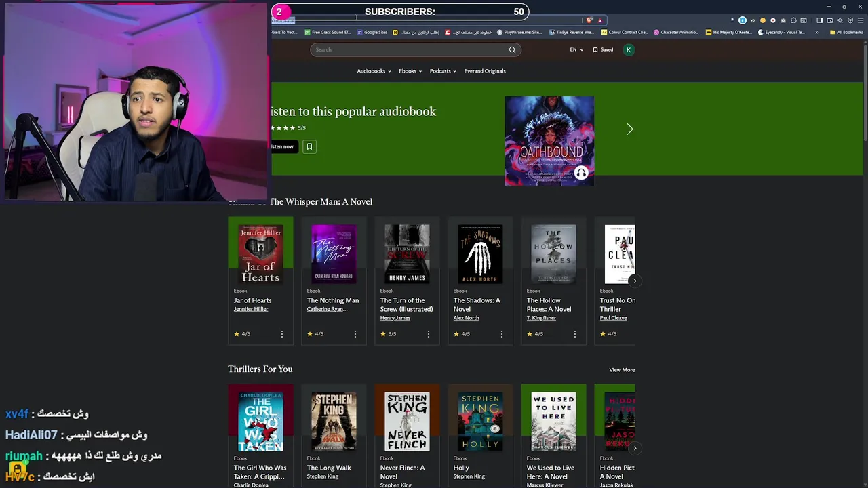Bookmark the featured Oathbound audiobook
Screen dimensions: 868x488
[309, 146]
